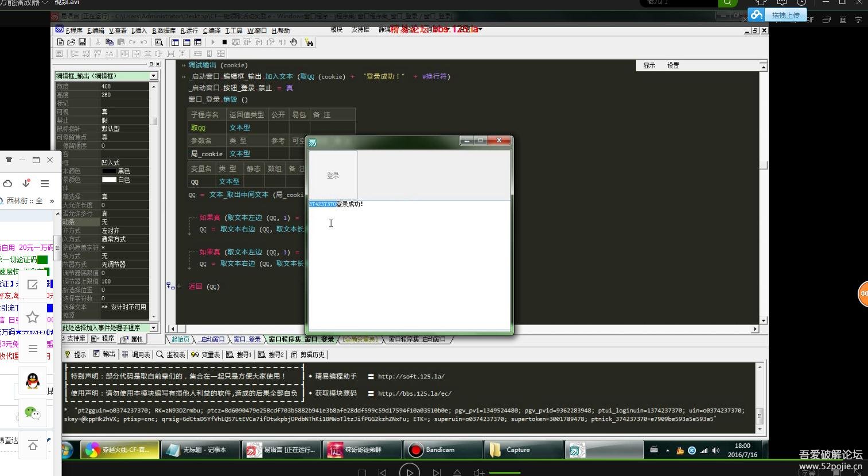
Task: Click the white 景颜色 swatch property
Action: [109, 180]
